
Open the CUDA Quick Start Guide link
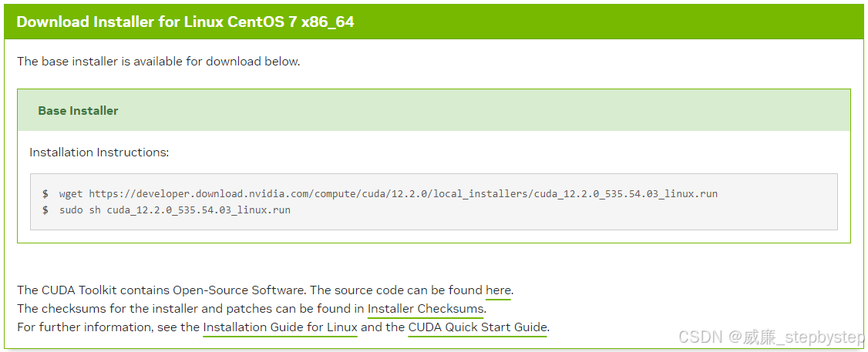click(x=478, y=327)
